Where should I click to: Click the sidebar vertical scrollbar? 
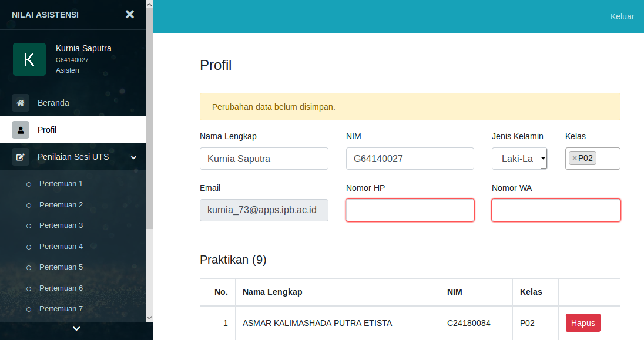click(x=149, y=117)
